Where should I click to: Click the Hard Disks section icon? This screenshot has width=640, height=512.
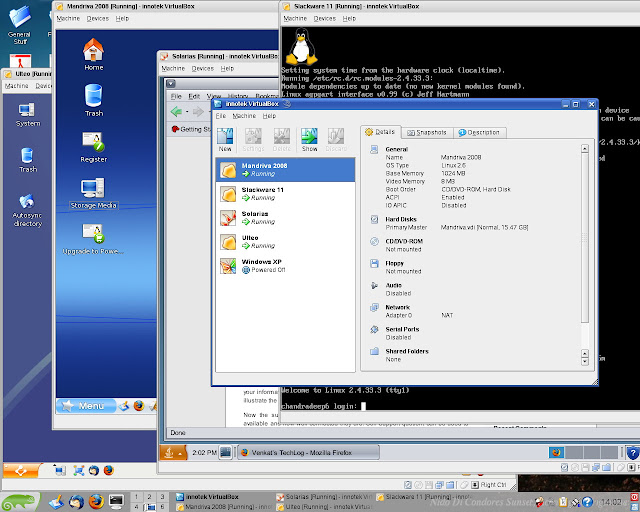coord(374,220)
